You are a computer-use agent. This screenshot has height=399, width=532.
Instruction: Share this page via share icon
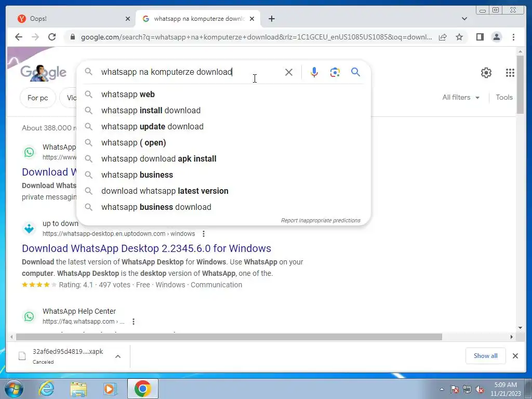pos(443,37)
